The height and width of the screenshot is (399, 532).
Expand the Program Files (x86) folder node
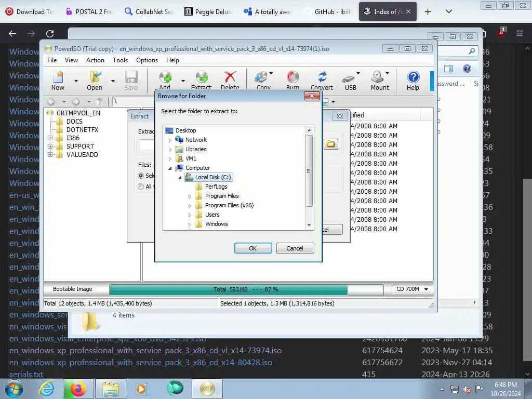190,206
